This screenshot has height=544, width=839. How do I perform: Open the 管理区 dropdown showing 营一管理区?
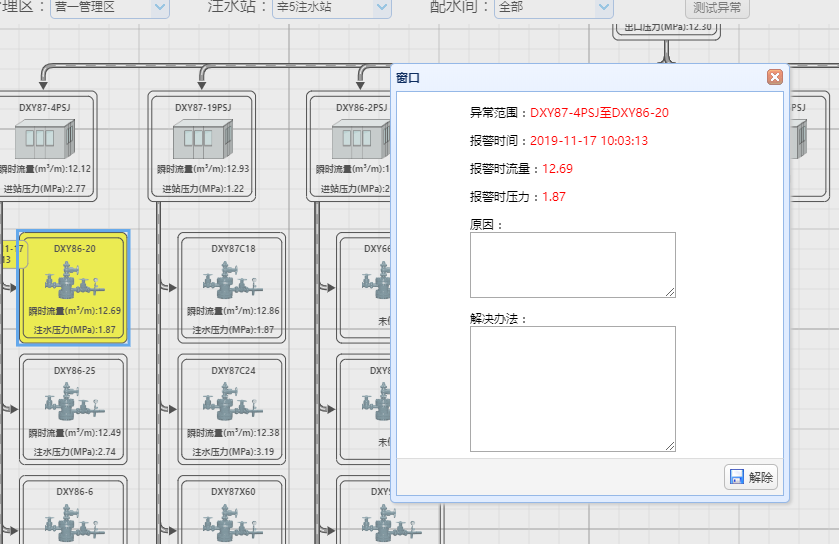[x=110, y=7]
